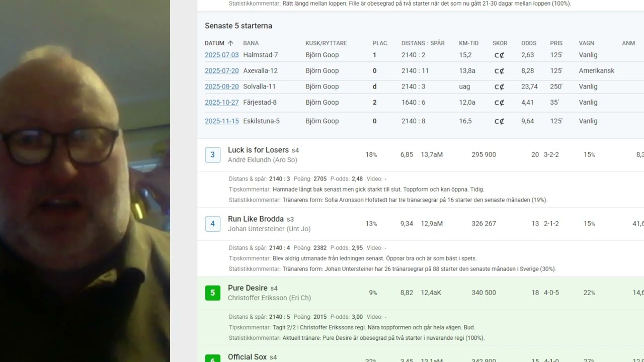Expand horse Official Sox
This screenshot has width=644, height=362.
(x=247, y=357)
